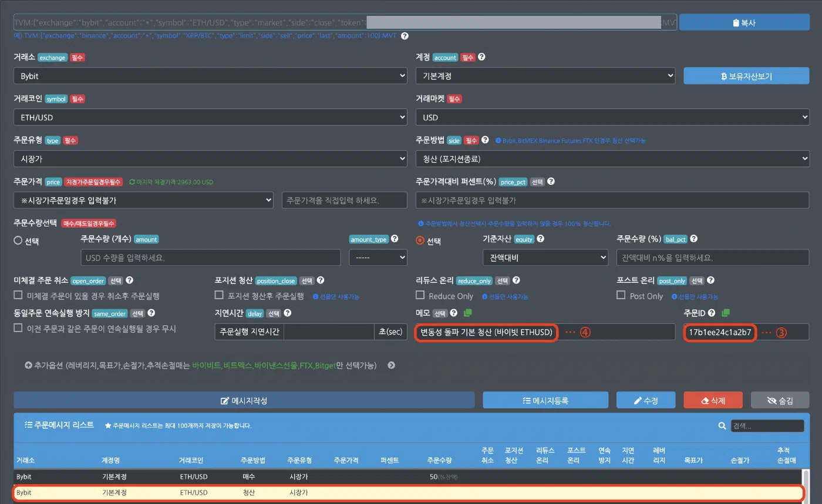Show help for 기준자산 equity

click(x=540, y=239)
